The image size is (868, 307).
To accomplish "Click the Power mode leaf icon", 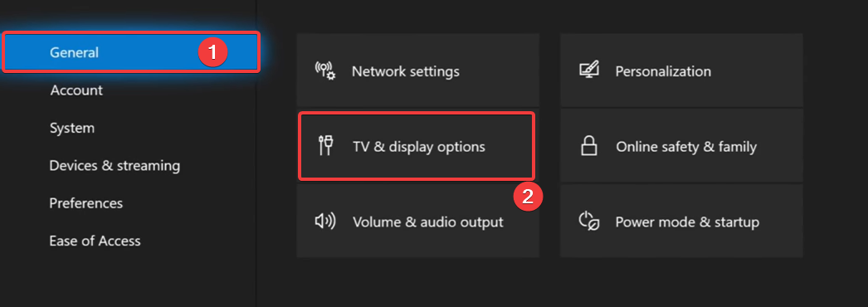I will point(589,222).
